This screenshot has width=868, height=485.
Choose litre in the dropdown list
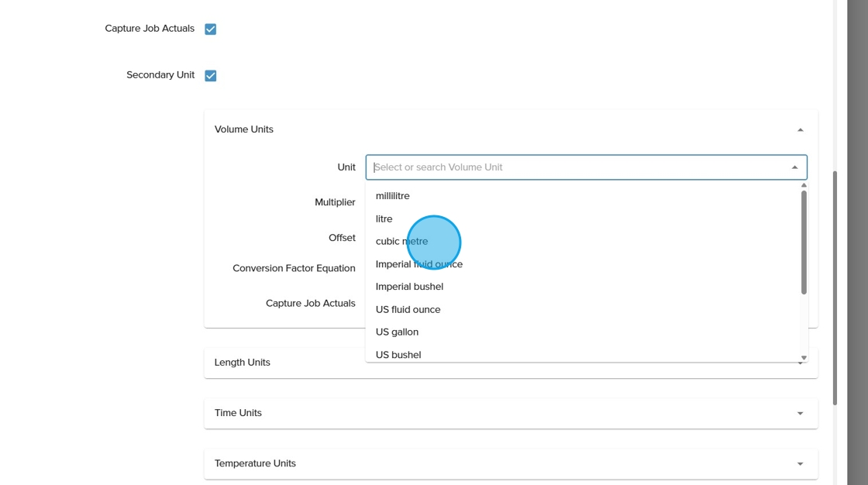[x=384, y=218]
